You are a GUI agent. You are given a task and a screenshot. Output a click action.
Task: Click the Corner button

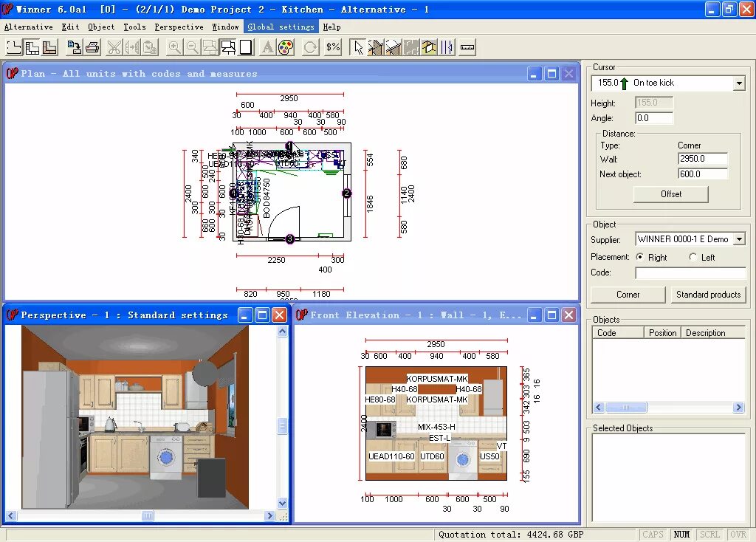pyautogui.click(x=628, y=294)
